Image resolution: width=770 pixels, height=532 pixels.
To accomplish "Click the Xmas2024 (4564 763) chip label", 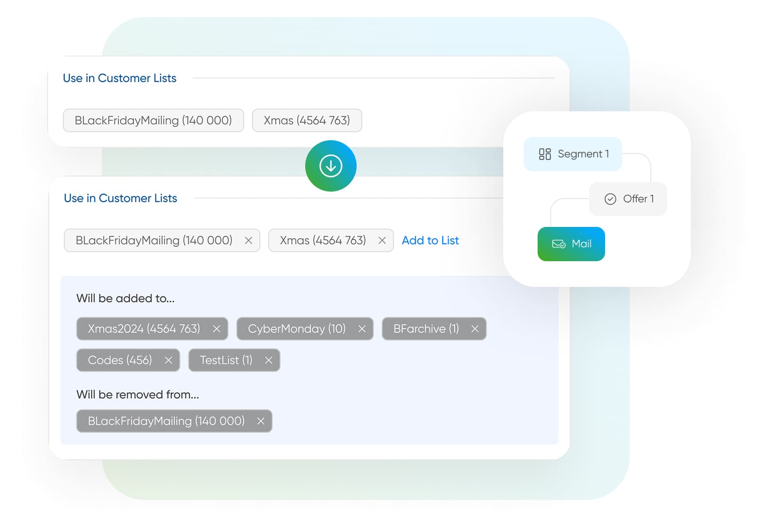I will pyautogui.click(x=144, y=329).
